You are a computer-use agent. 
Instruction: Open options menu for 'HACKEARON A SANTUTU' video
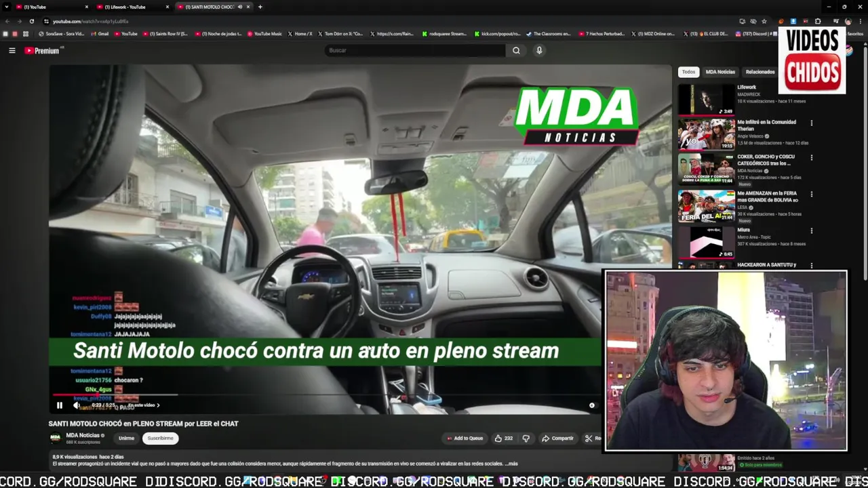[811, 266]
